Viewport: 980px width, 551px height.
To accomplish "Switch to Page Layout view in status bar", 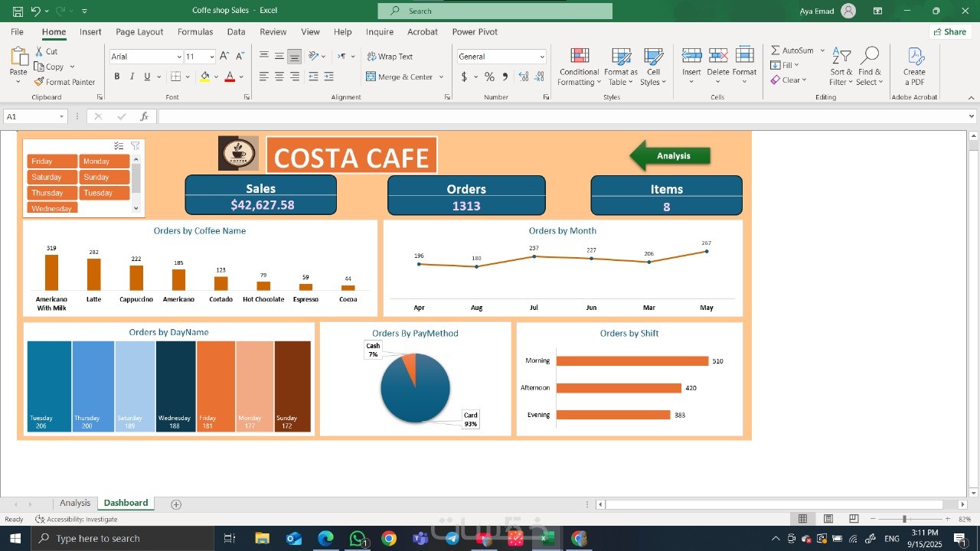I will (x=828, y=519).
